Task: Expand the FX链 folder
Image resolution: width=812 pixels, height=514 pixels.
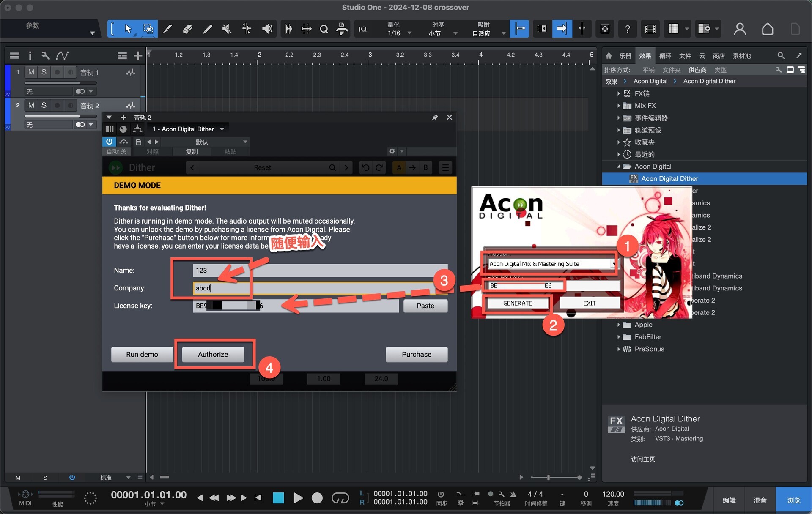Action: pyautogui.click(x=619, y=93)
